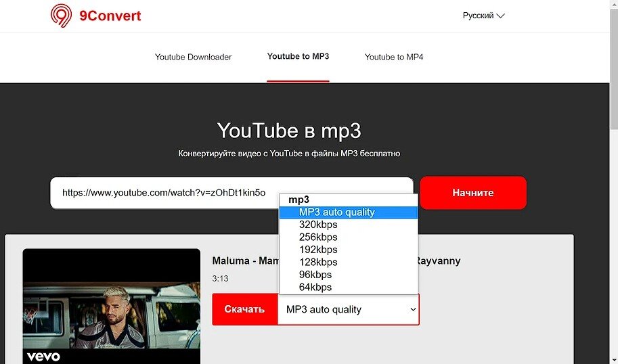Viewport: 618px width, 364px height.
Task: Click the Конвертируйте видео subtitle text
Action: [289, 154]
